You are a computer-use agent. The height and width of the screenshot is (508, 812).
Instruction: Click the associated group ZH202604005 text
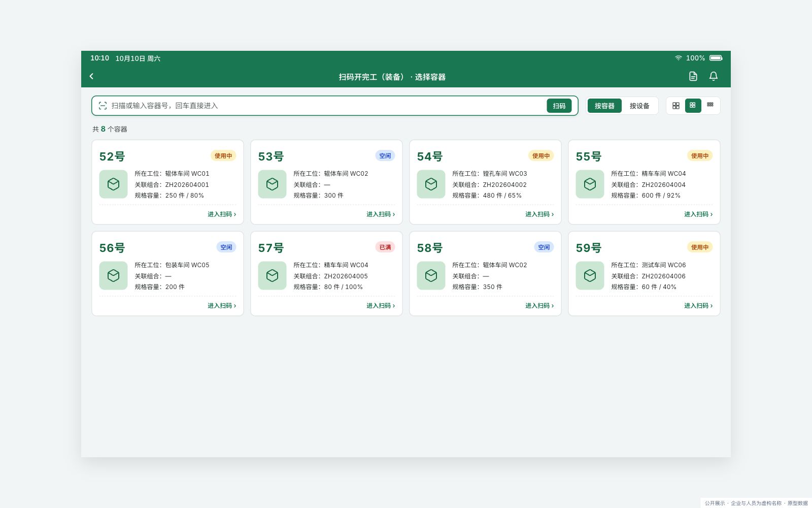pyautogui.click(x=346, y=276)
